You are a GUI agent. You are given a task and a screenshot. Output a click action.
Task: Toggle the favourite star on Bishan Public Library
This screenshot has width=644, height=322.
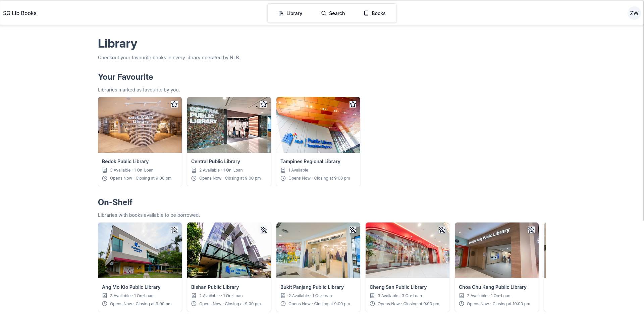point(264,230)
